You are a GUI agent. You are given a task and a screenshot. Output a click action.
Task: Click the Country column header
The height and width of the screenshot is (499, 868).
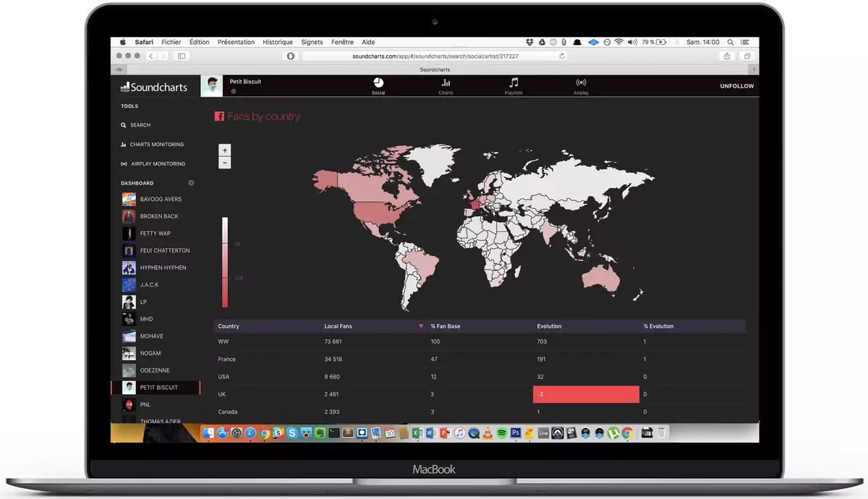(229, 326)
